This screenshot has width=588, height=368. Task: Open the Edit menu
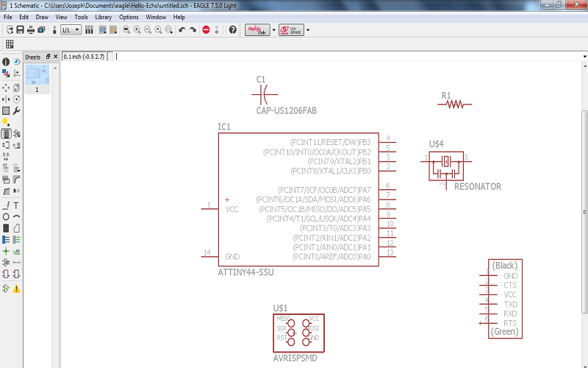pos(24,17)
